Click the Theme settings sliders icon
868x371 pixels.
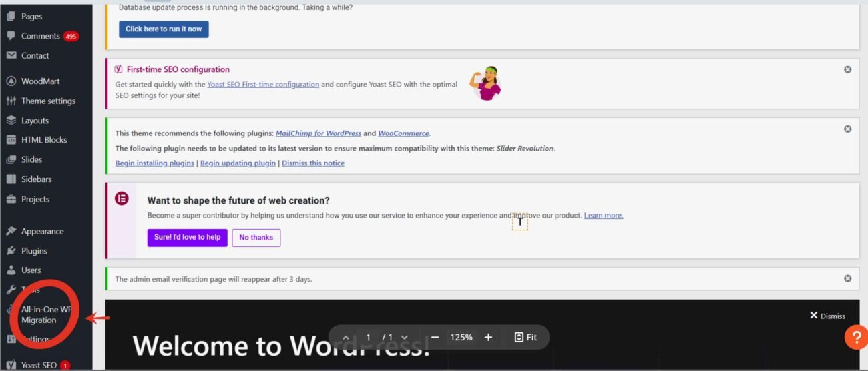pyautogui.click(x=11, y=101)
